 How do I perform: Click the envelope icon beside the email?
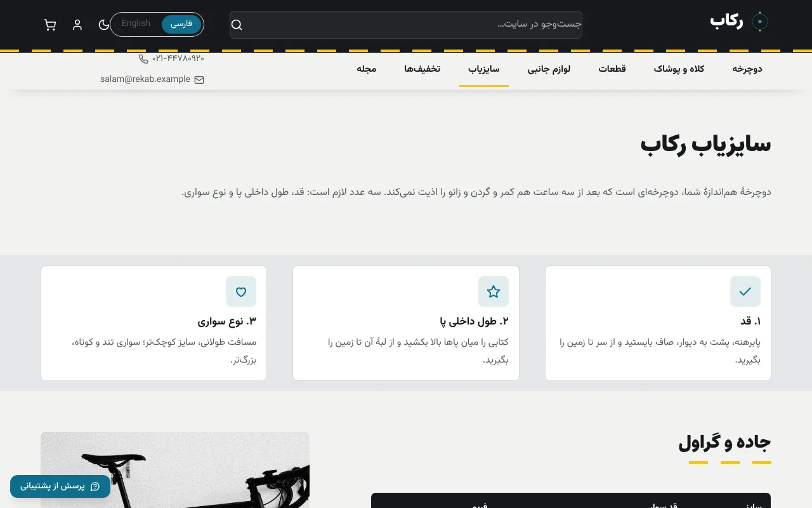[199, 80]
